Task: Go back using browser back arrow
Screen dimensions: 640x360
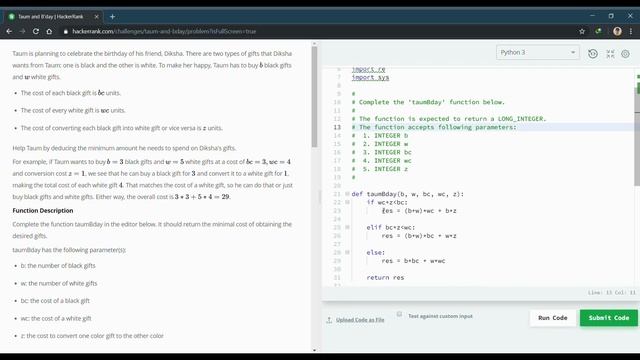Action: click(9, 31)
